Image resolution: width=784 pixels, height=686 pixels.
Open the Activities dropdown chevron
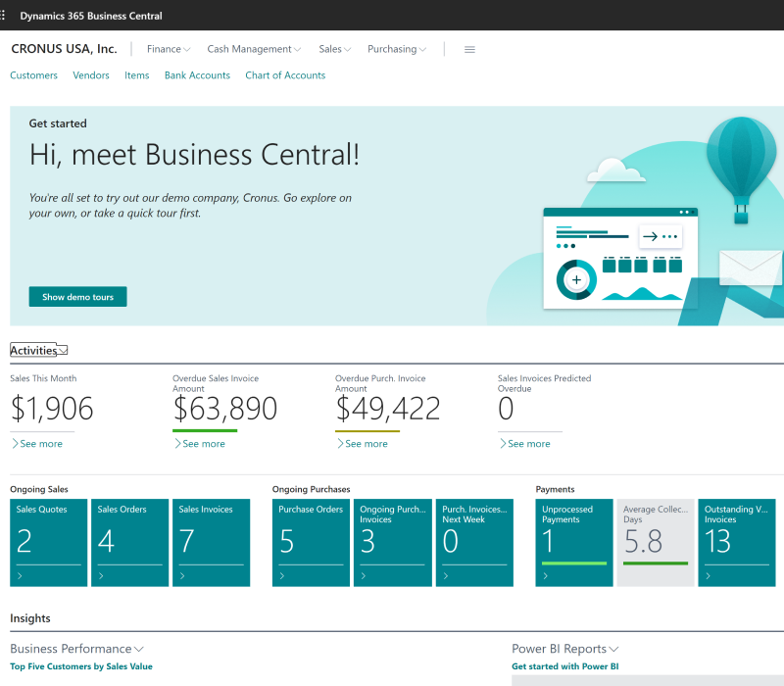(x=63, y=351)
